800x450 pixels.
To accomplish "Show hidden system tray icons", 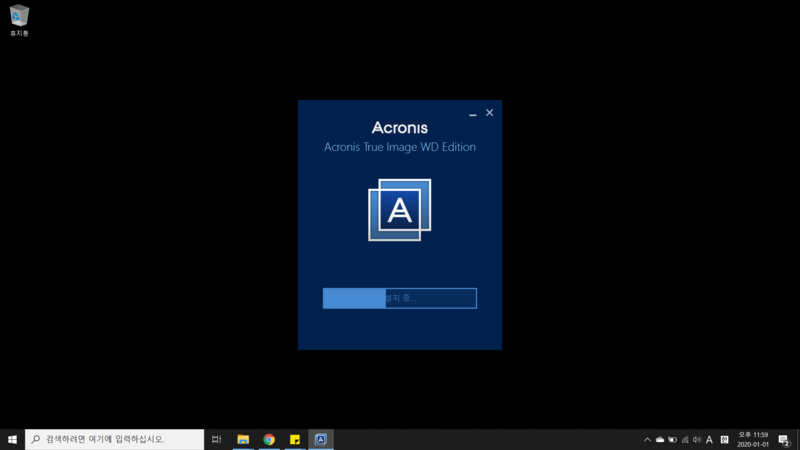I will click(647, 439).
